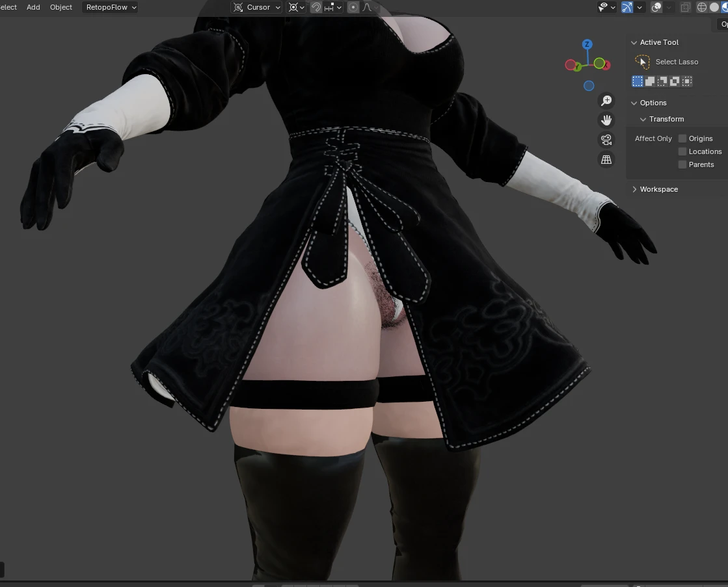The image size is (728, 587).
Task: Open the overlays options dropdown arrow
Action: pyautogui.click(x=669, y=7)
